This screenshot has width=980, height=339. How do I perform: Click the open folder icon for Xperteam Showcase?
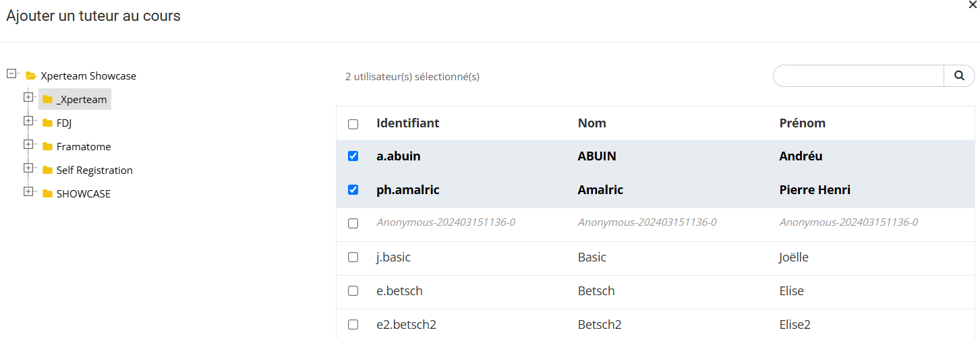(30, 76)
